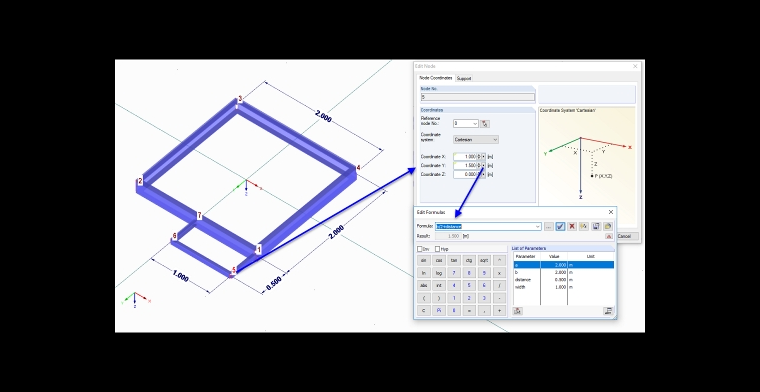Select node 5 in the model view
The image size is (760, 392).
coord(234,270)
